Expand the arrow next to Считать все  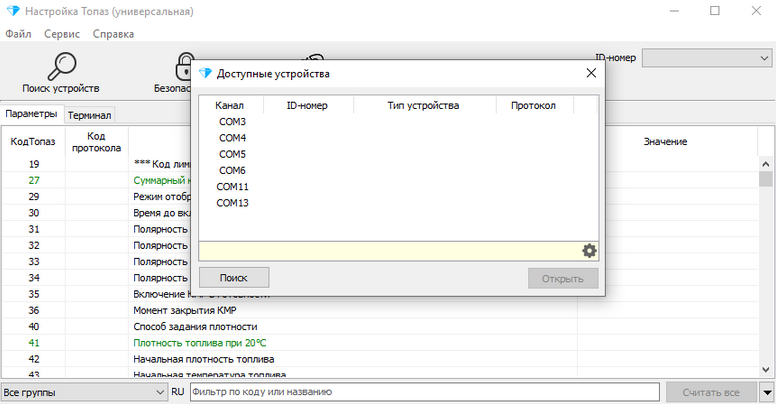(767, 393)
